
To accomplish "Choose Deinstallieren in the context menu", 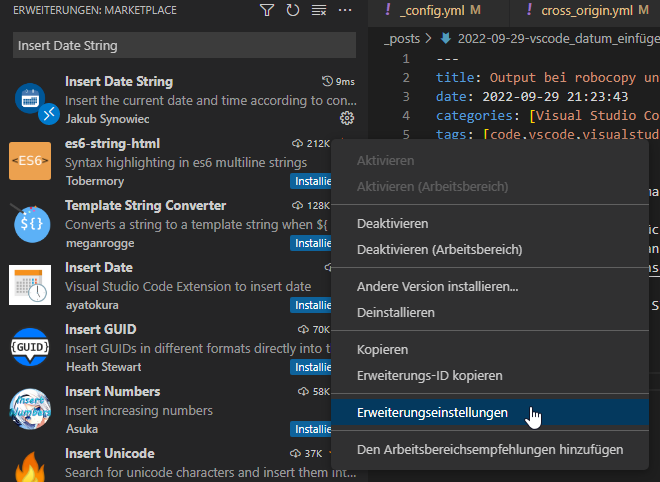I will tap(396, 312).
